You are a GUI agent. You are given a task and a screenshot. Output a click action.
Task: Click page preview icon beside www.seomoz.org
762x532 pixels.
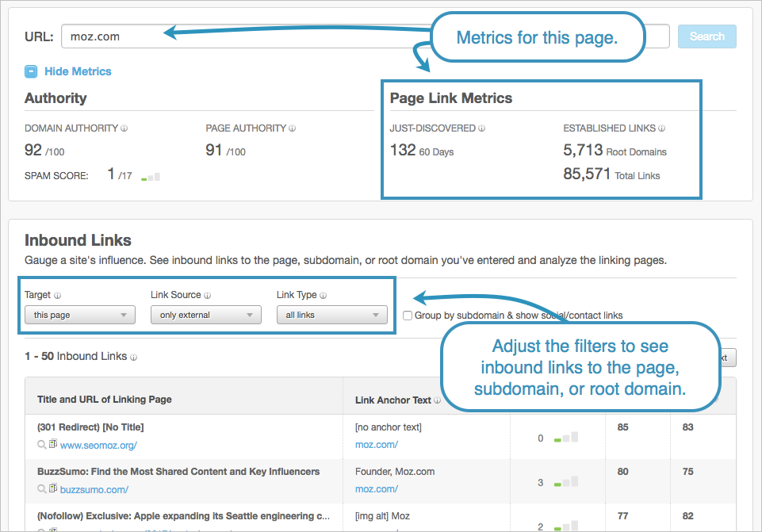[53, 443]
